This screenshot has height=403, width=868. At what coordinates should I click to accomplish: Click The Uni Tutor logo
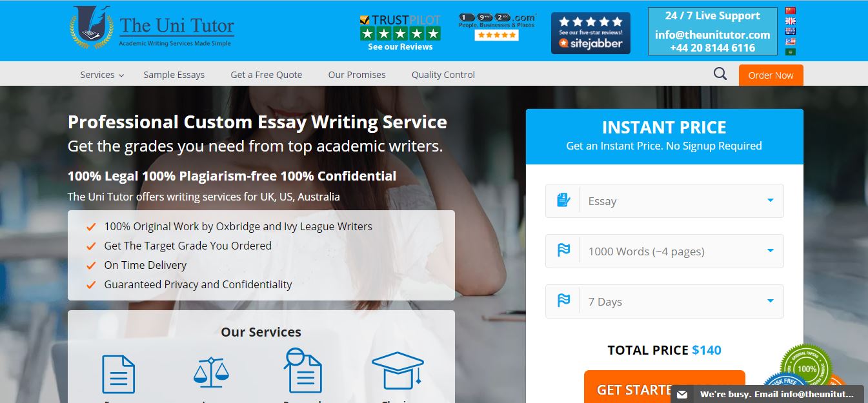coord(152,28)
